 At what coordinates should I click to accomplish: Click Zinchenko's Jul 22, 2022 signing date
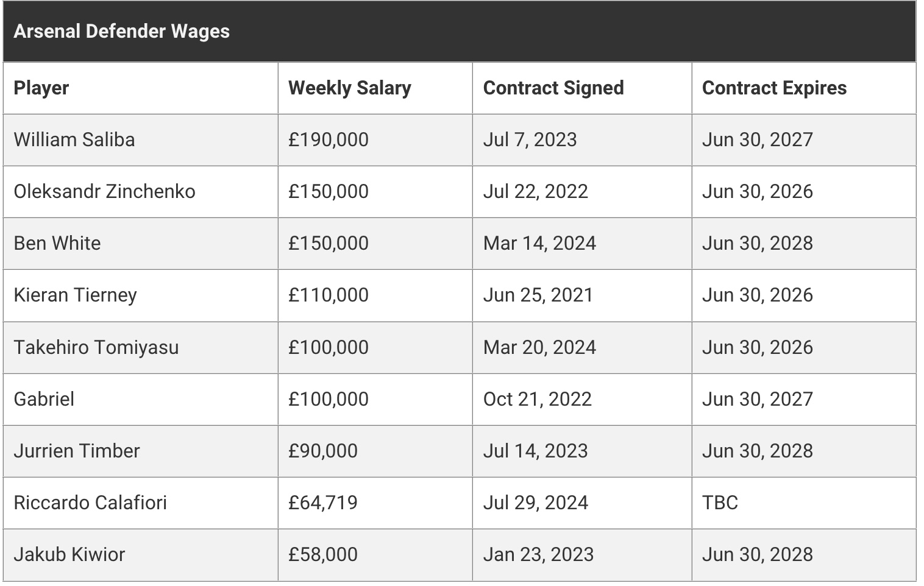click(536, 191)
